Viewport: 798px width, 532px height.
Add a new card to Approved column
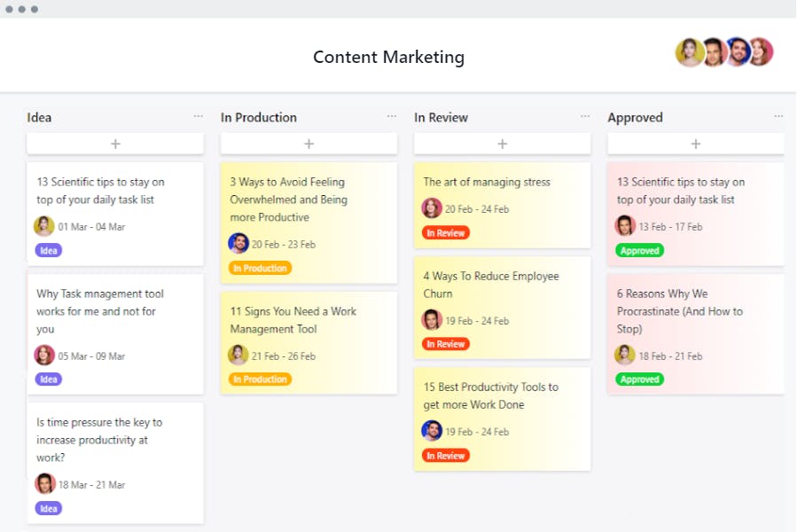tap(695, 144)
